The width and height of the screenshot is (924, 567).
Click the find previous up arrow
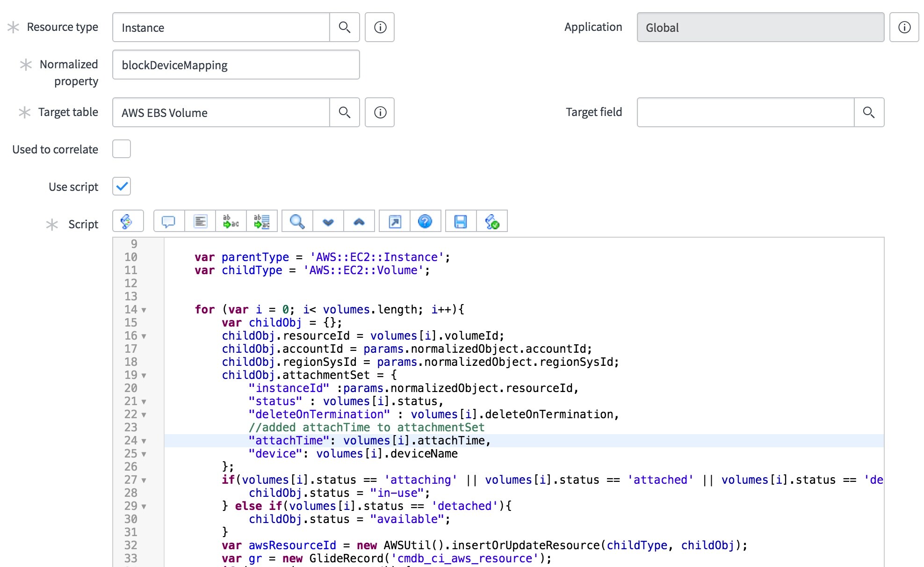(x=359, y=221)
